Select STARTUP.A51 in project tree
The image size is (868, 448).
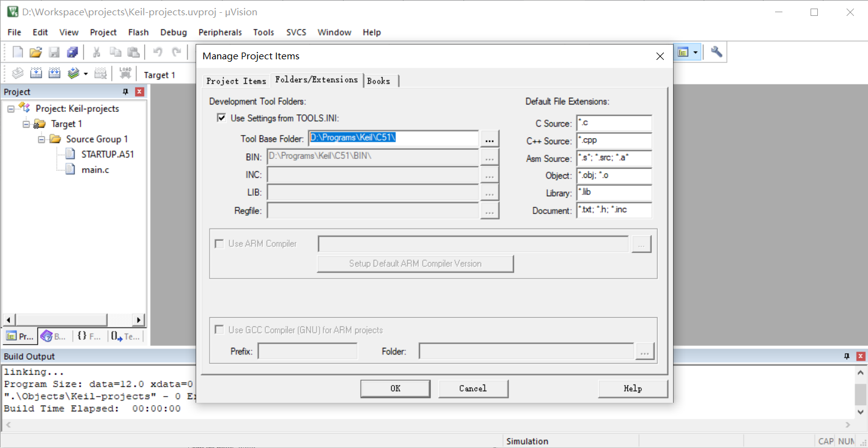pyautogui.click(x=108, y=155)
